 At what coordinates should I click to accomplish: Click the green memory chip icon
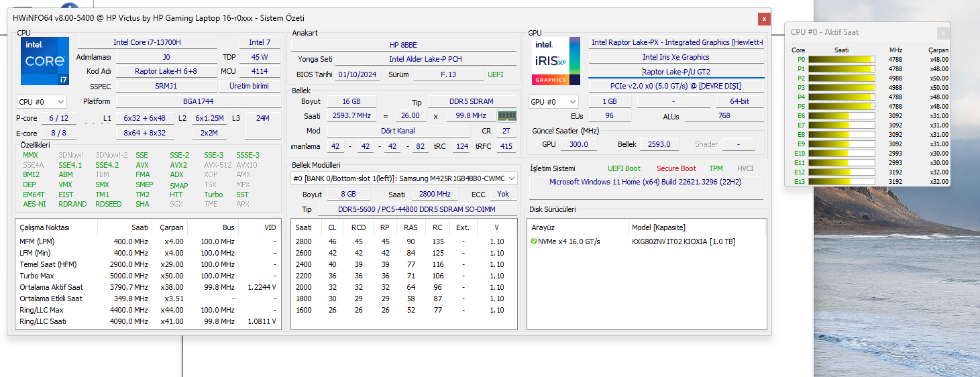point(506,116)
